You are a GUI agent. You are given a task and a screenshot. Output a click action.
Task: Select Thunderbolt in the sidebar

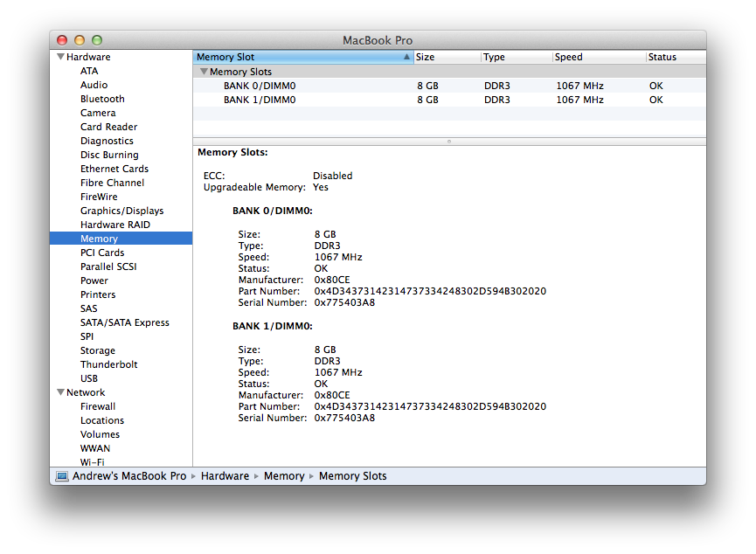tap(109, 364)
